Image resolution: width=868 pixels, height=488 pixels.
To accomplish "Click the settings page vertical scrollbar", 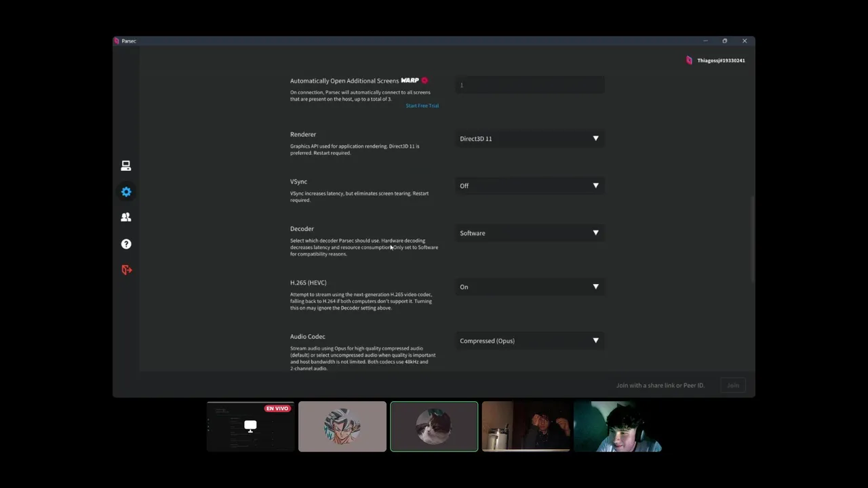I will coord(752,239).
